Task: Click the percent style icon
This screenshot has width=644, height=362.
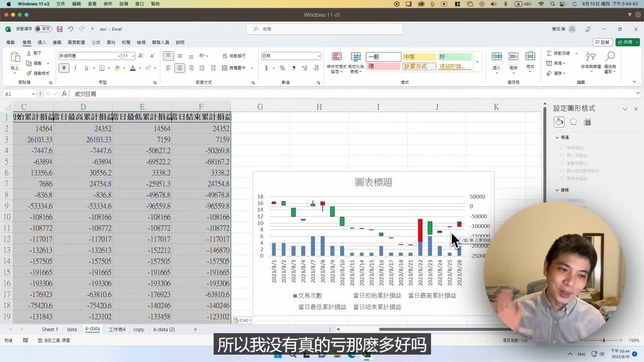Action: click(282, 68)
